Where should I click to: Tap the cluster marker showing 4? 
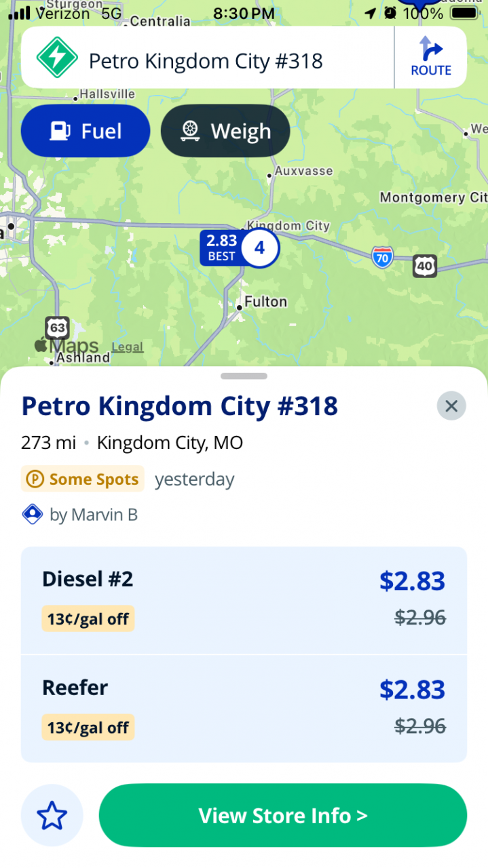(x=260, y=248)
